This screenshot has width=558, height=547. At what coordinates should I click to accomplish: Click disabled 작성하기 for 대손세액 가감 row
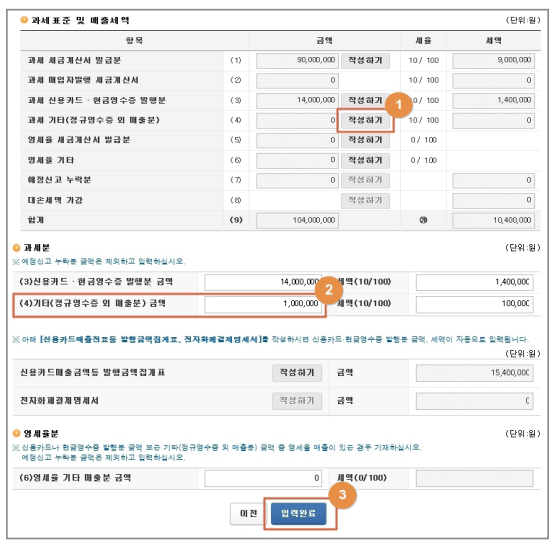[x=365, y=200]
